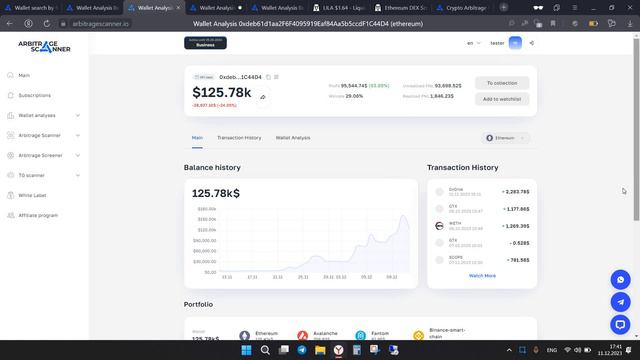Click the balance history chart
The image size is (640, 360).
pyautogui.click(x=314, y=241)
